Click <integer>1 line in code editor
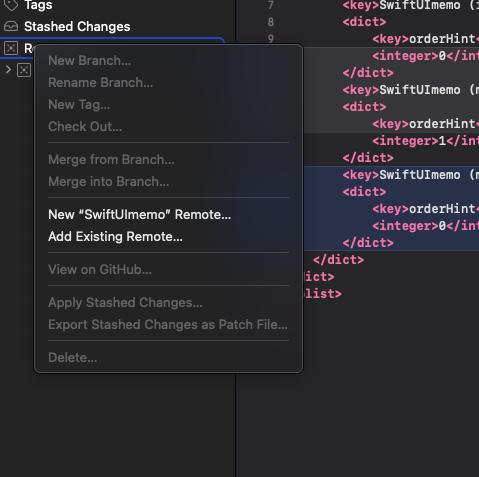This screenshot has height=477, width=479. point(425,141)
